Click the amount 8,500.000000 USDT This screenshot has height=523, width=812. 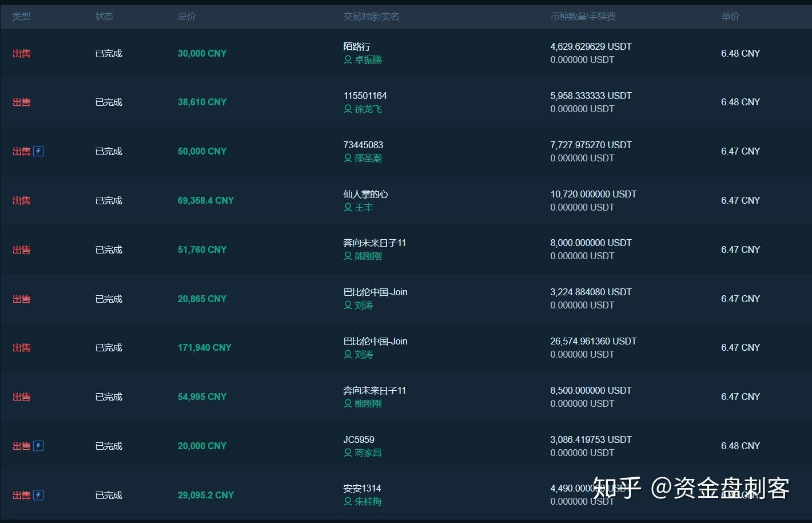pyautogui.click(x=591, y=390)
